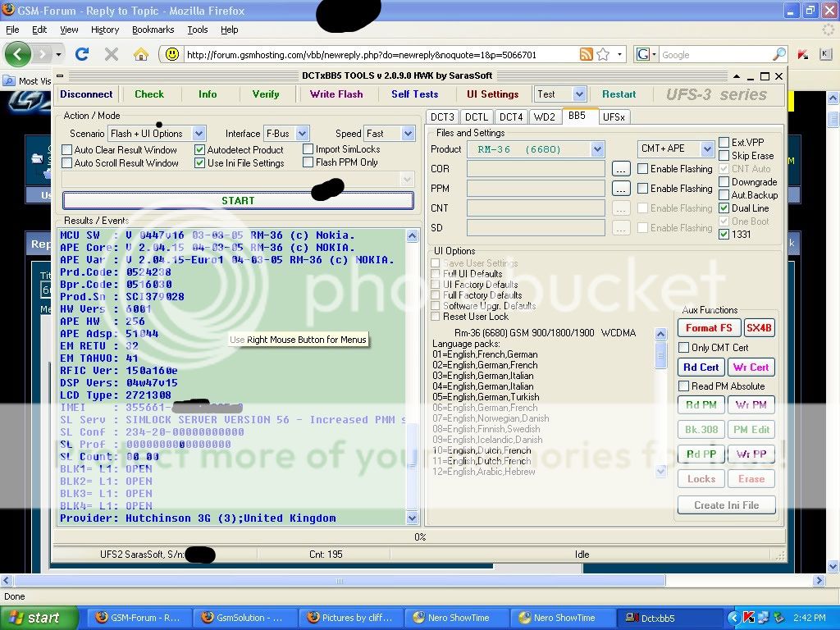Click the Windows Start button

point(39,618)
